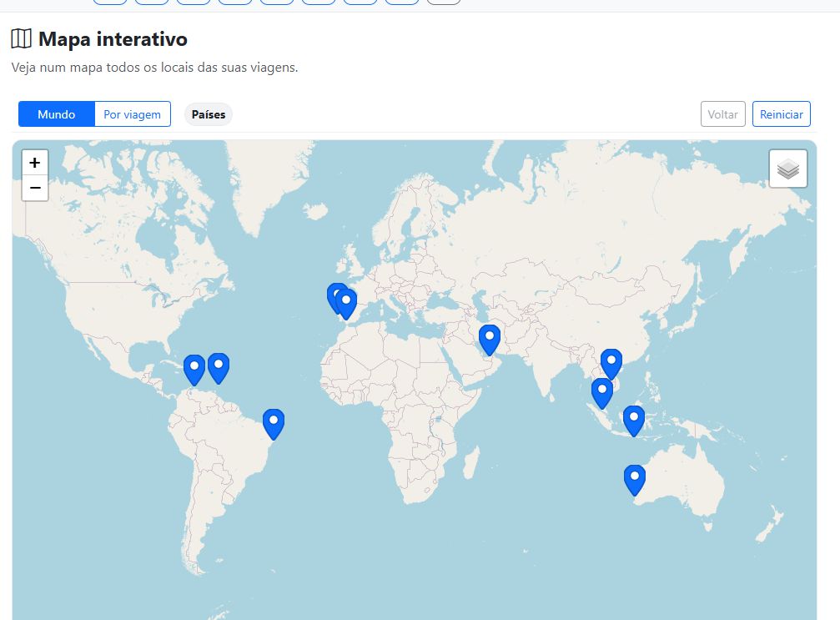Click the Países badge
This screenshot has width=840, height=620.
pyautogui.click(x=209, y=114)
